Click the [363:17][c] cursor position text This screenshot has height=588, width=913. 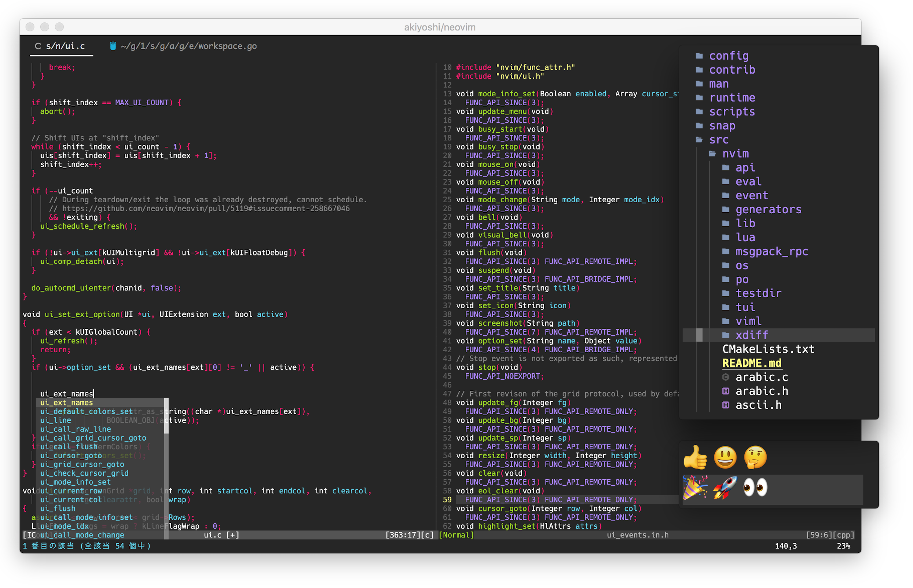(410, 535)
